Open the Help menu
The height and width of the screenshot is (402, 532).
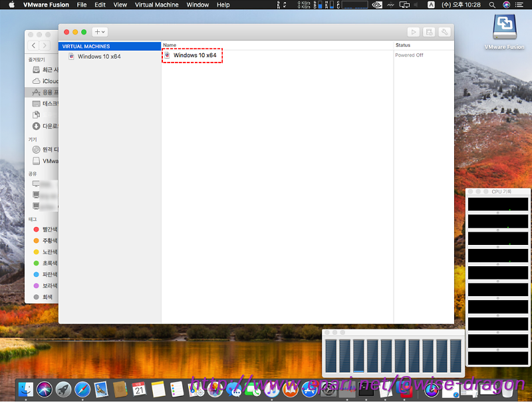223,5
